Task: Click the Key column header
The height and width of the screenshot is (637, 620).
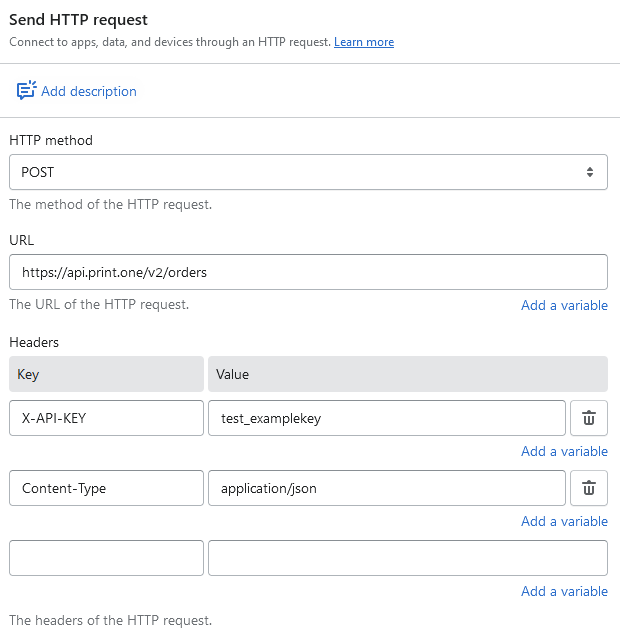Action: [x=106, y=374]
